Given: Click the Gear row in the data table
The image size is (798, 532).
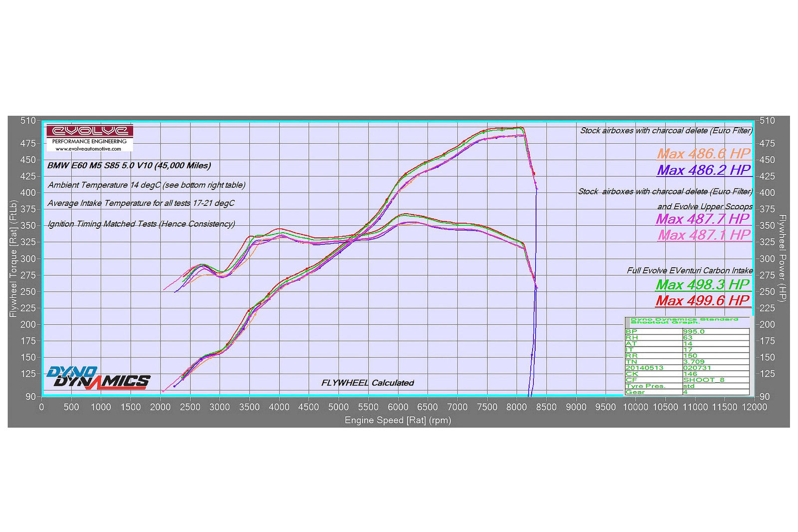Looking at the screenshot, I should click(x=635, y=392).
